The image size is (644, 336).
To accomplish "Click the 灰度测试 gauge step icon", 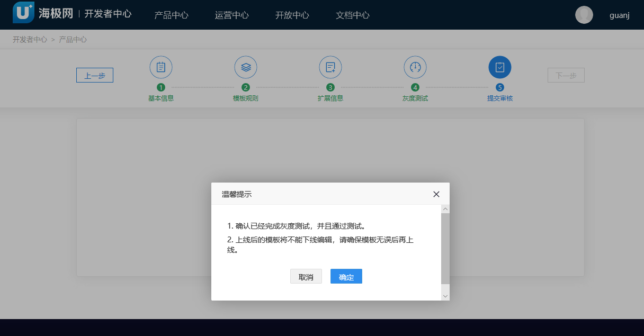I will pyautogui.click(x=415, y=67).
